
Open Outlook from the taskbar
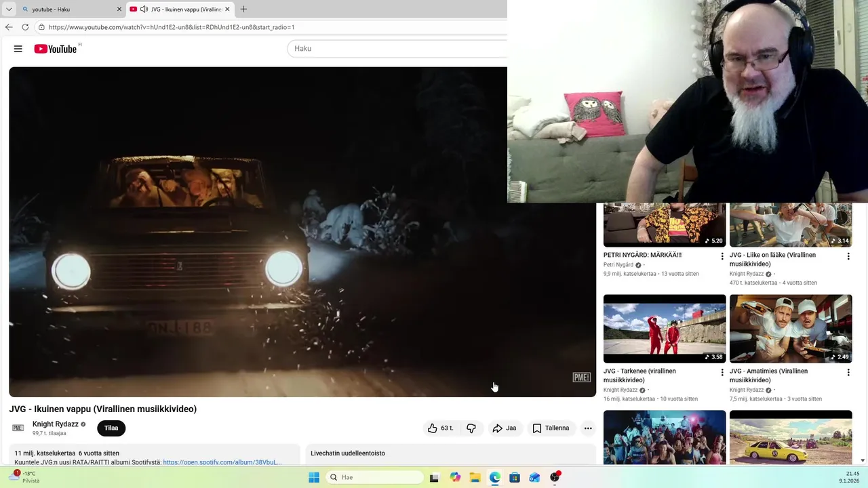click(534, 477)
